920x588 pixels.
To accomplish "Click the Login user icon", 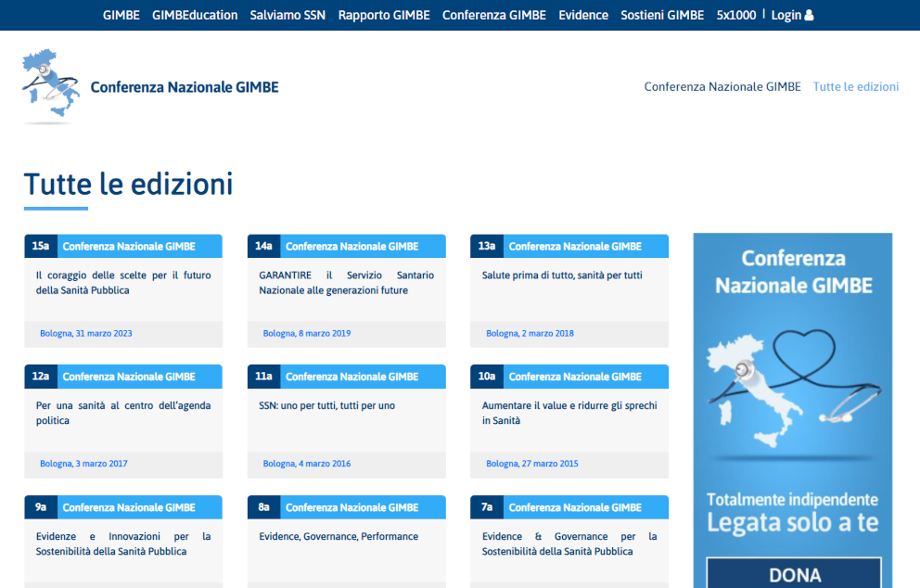I will [x=809, y=15].
